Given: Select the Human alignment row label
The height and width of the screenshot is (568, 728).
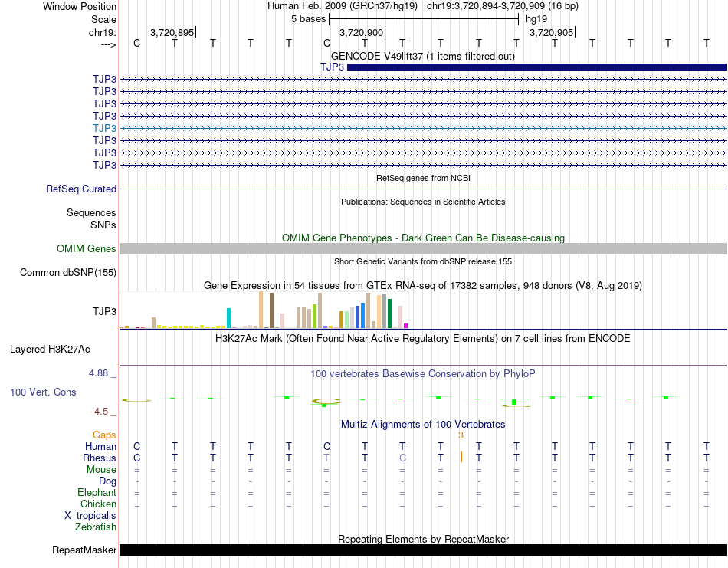Looking at the screenshot, I should (100, 446).
